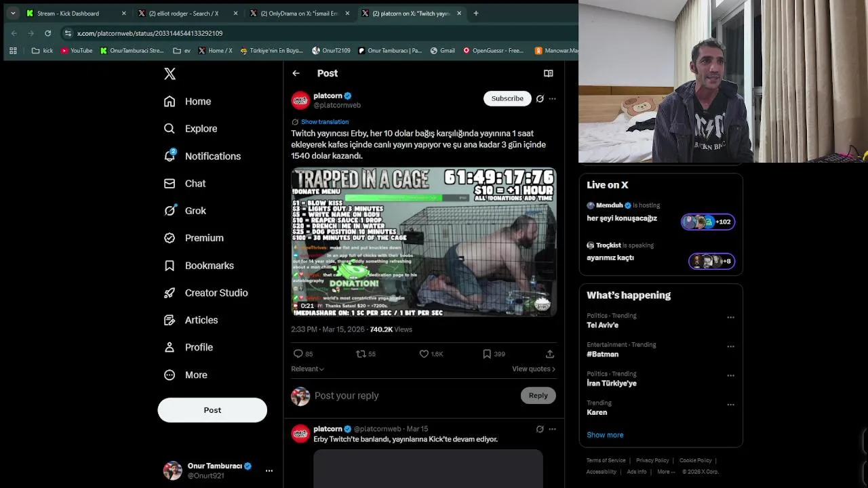The width and height of the screenshot is (868, 488).
Task: Open account menu dots beside Onur Tamburacı
Action: [x=269, y=470]
